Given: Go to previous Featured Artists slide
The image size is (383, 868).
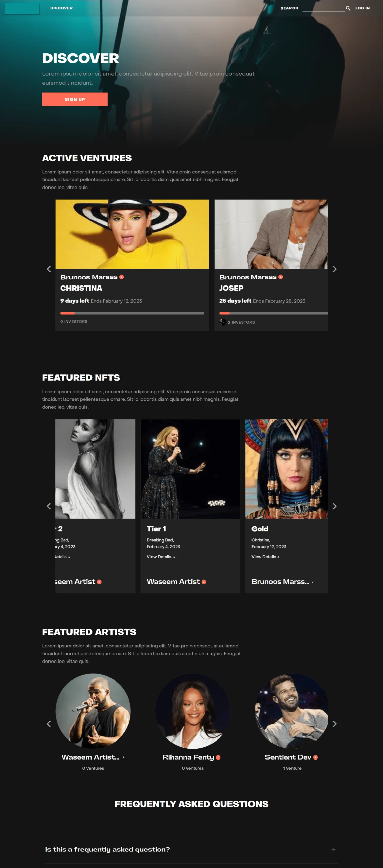Looking at the screenshot, I should [49, 724].
